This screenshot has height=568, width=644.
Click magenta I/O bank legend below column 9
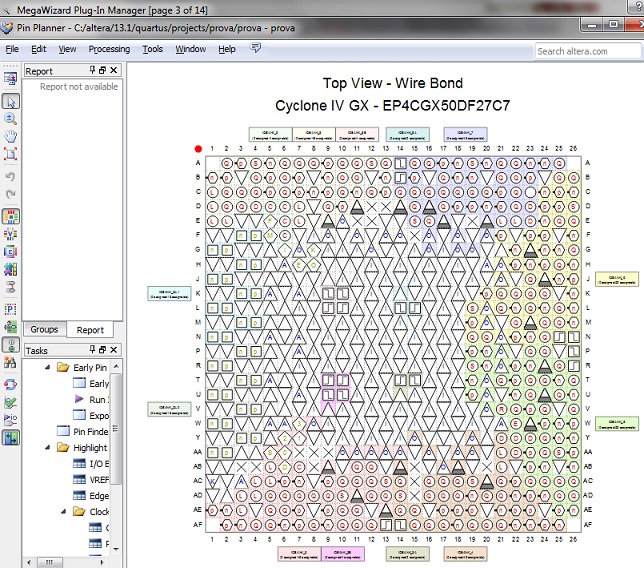click(x=343, y=554)
